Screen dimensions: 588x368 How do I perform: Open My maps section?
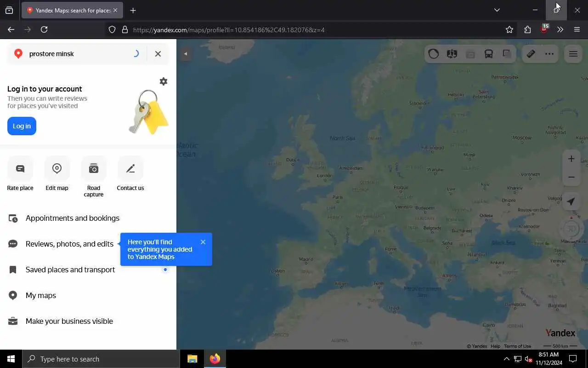[x=88, y=295]
